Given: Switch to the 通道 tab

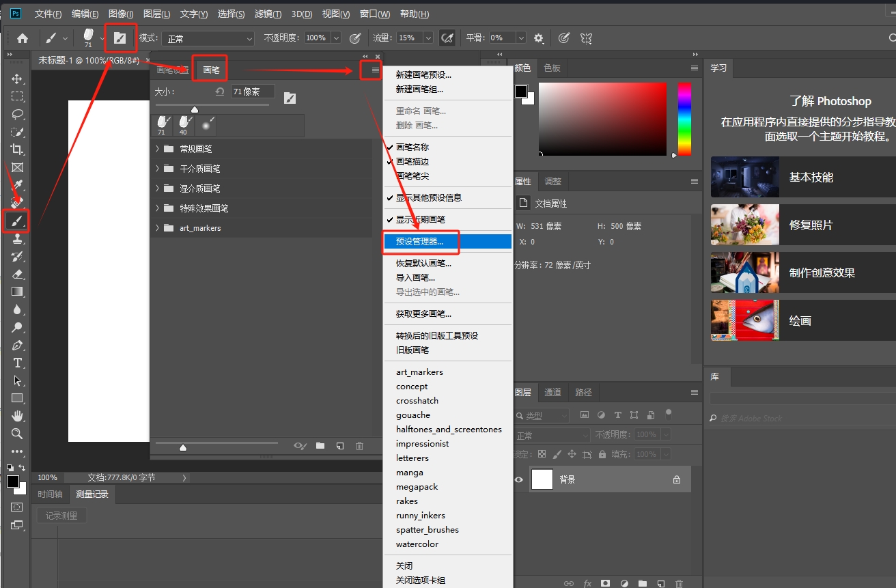Looking at the screenshot, I should pyautogui.click(x=552, y=392).
